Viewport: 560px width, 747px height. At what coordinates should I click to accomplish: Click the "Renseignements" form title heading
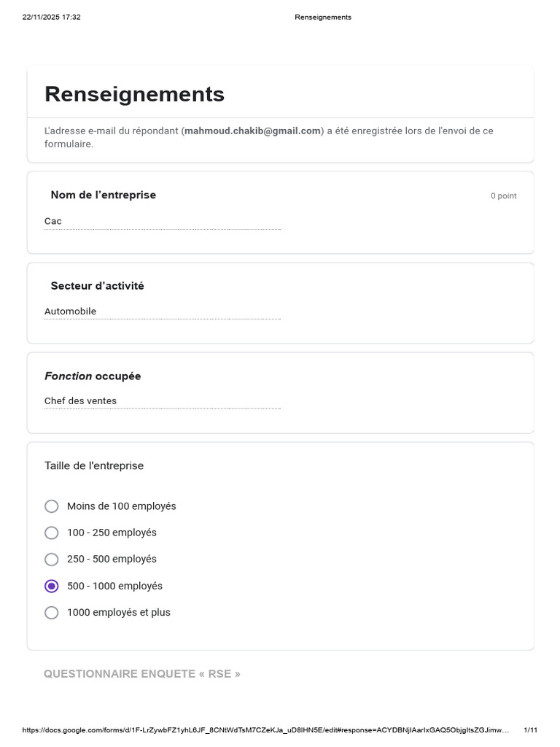click(x=134, y=94)
